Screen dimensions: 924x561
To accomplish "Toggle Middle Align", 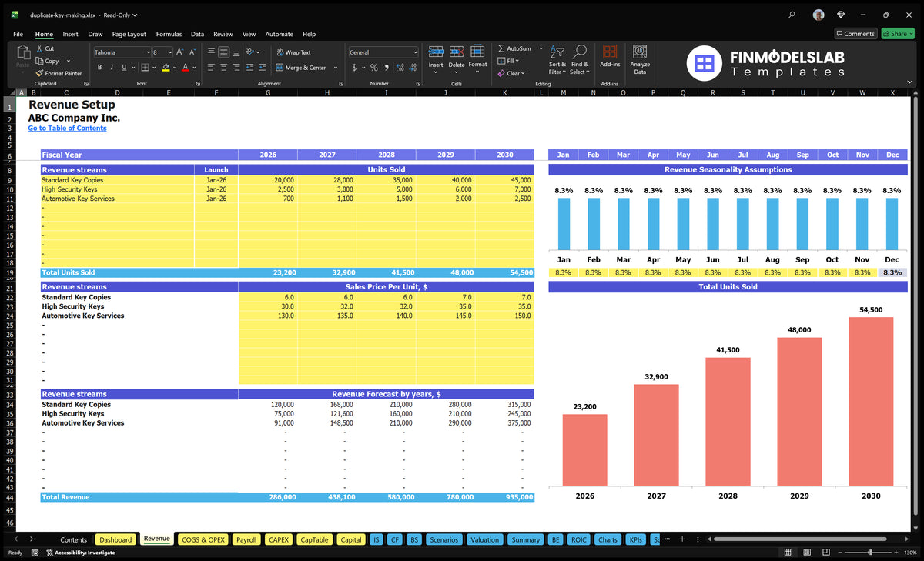I will (x=223, y=52).
